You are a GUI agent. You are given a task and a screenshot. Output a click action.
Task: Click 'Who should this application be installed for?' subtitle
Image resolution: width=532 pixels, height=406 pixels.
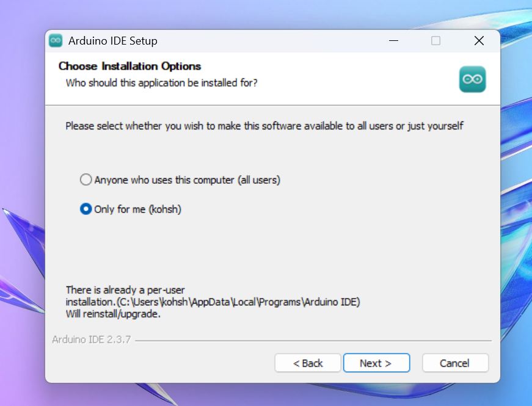pyautogui.click(x=161, y=83)
